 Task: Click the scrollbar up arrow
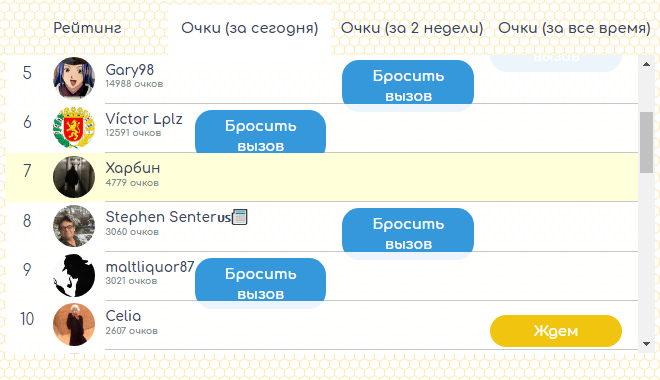[x=646, y=64]
